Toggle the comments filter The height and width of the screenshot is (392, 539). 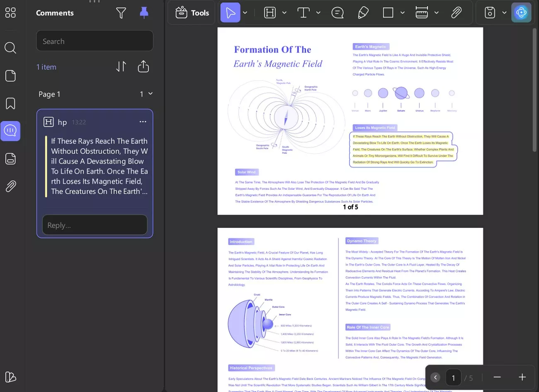(x=121, y=13)
